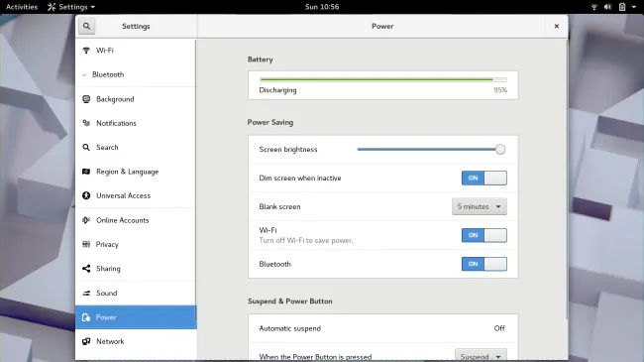This screenshot has height=362, width=644.
Task: Click the Suspend & Power Button heading
Action: (290, 302)
